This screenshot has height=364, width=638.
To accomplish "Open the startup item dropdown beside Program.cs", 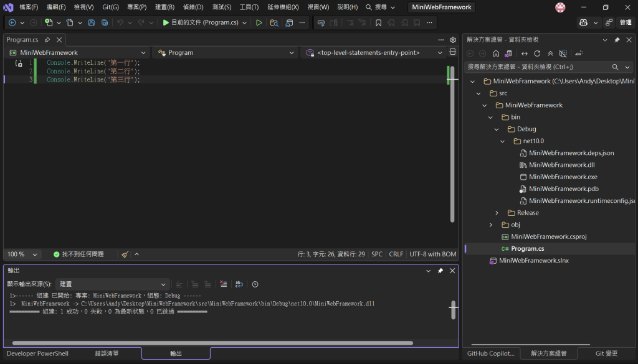I will click(244, 23).
